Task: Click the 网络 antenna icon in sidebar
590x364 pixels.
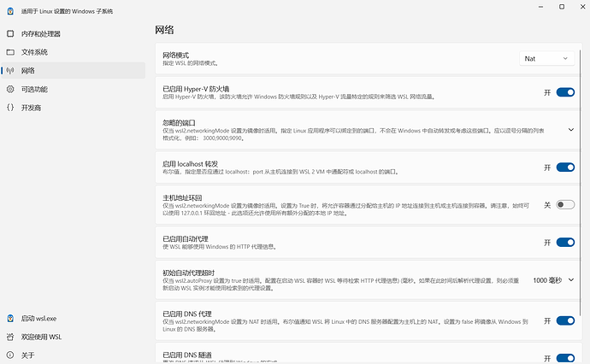Action: tap(10, 71)
